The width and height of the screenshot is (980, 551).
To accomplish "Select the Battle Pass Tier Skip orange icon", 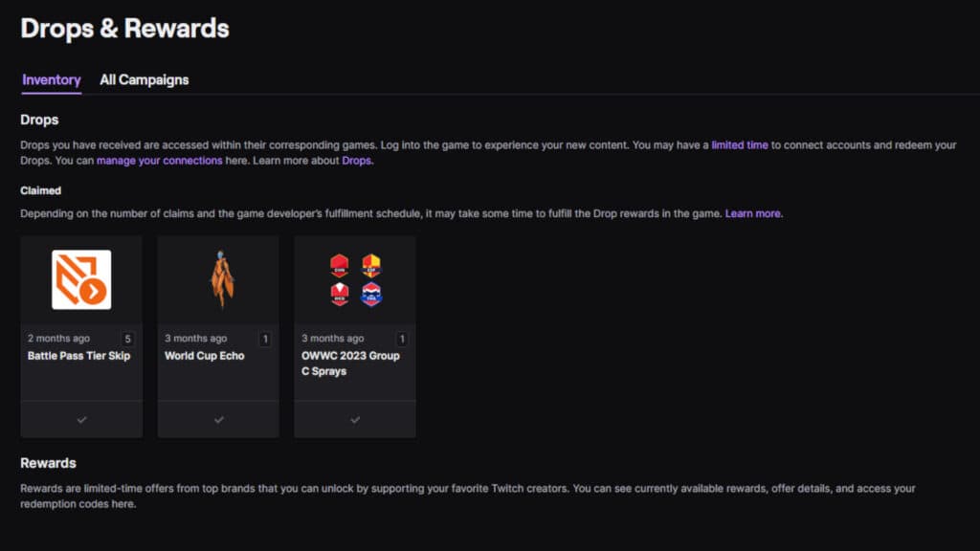I will pyautogui.click(x=81, y=278).
